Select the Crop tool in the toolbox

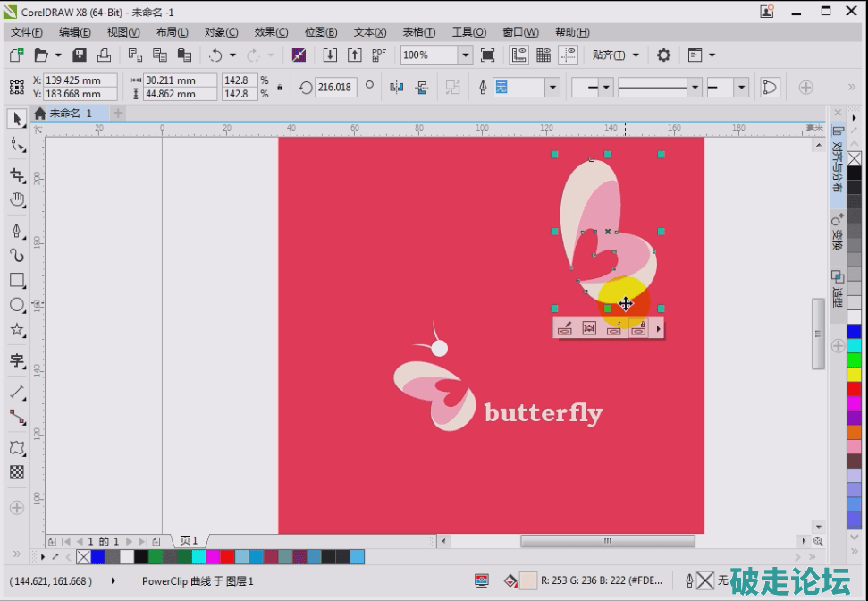pyautogui.click(x=16, y=174)
